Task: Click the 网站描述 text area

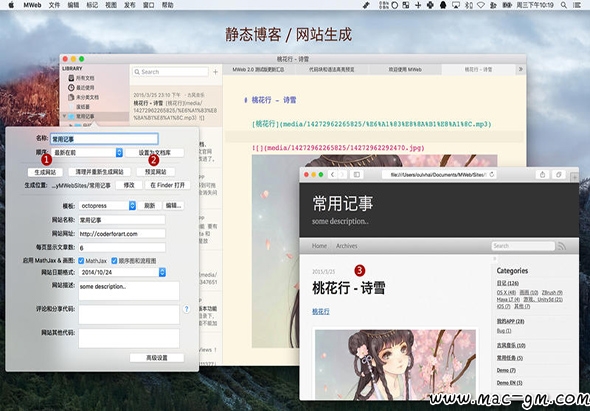Action: (129, 291)
